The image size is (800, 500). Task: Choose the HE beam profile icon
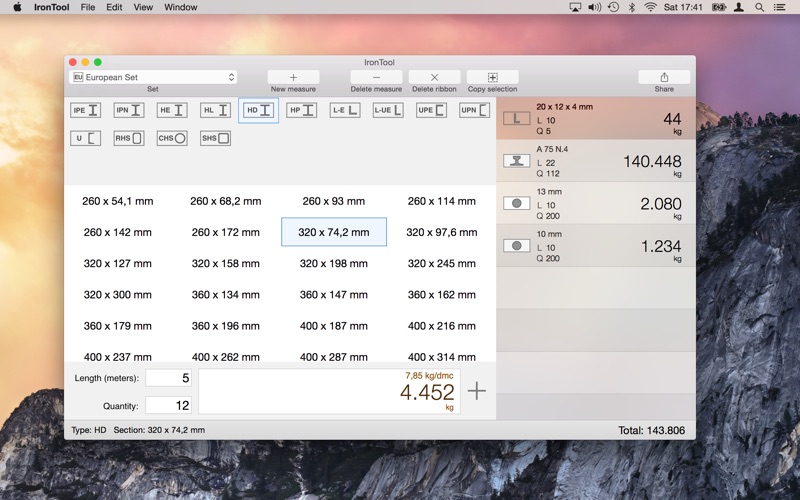[x=171, y=111]
